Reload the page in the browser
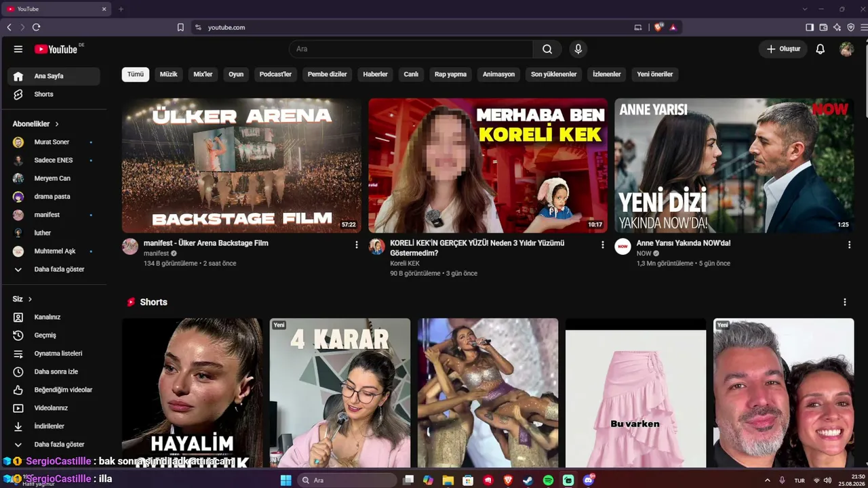The image size is (868, 488). click(36, 27)
